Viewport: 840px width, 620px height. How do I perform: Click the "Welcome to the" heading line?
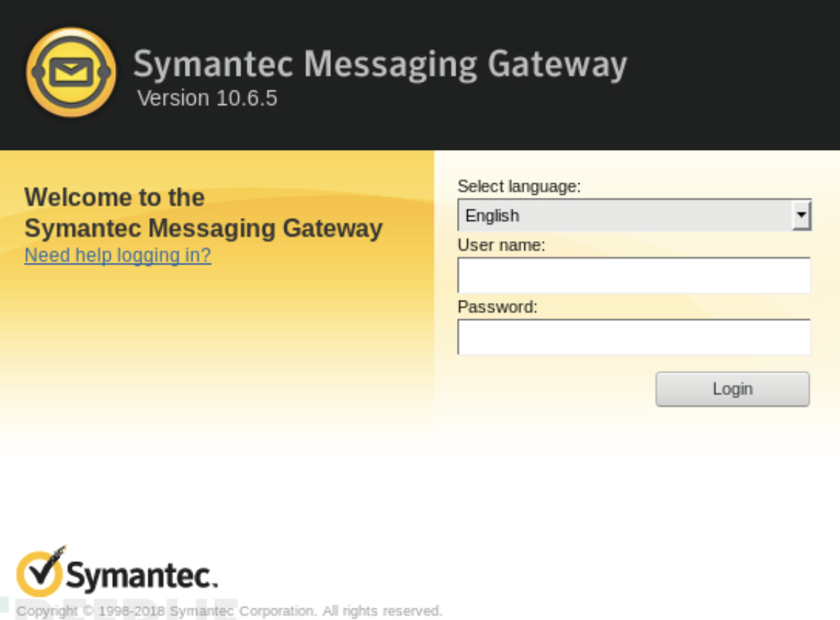(114, 197)
